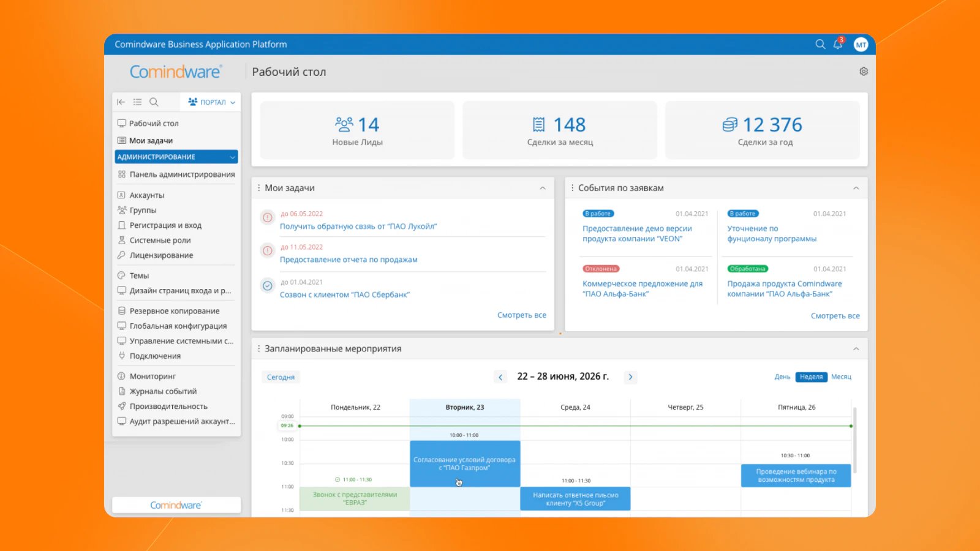
Task: Open event Согласование условий договора с ПАО Газпром
Action: click(465, 463)
